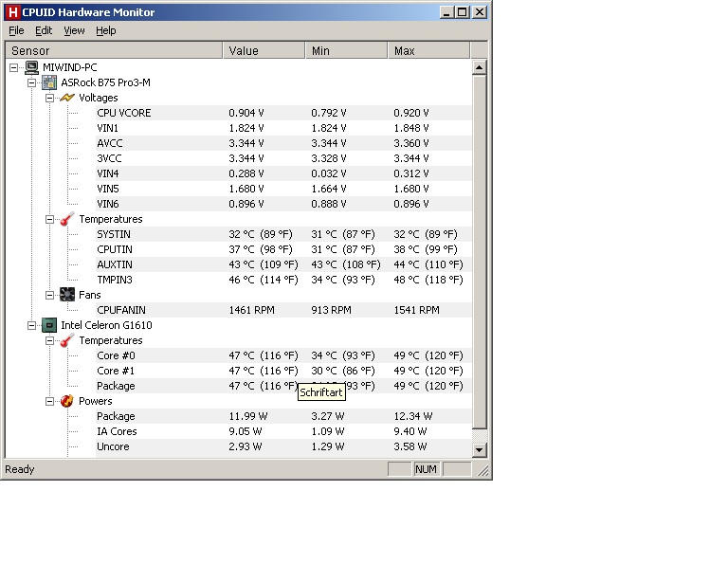
Task: Click the MIWIND-PC computer icon
Action: (31, 67)
